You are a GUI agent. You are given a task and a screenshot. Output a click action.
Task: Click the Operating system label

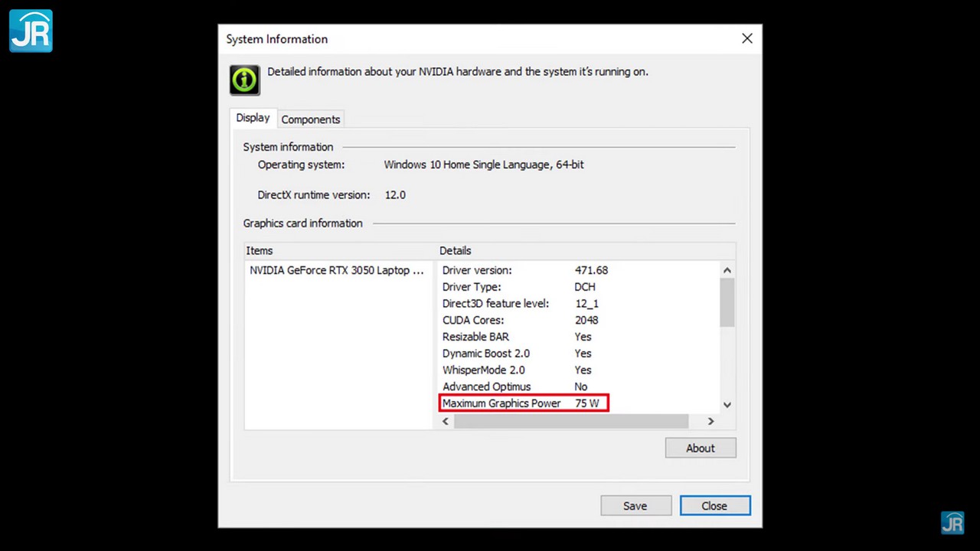pyautogui.click(x=302, y=165)
